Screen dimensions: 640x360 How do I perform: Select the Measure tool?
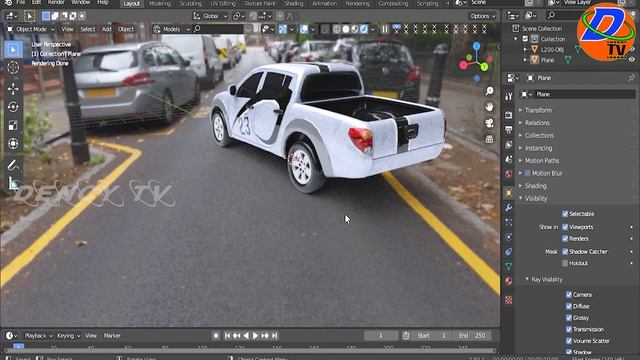(13, 184)
